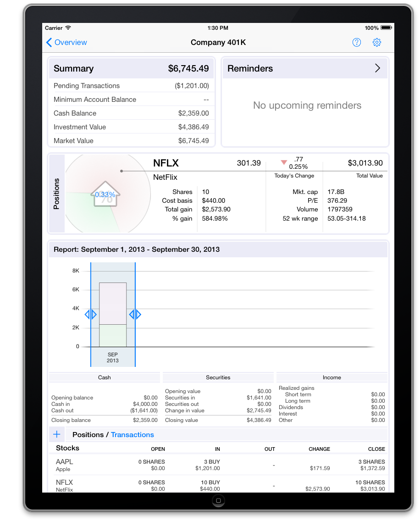
Task: Tap the left date range slider handle
Action: (91, 315)
